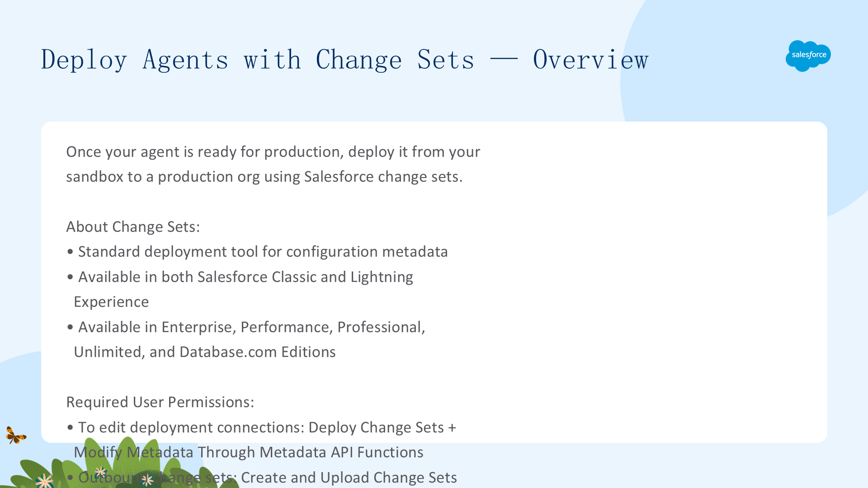The width and height of the screenshot is (868, 488).
Task: Select the 'Salesforce Classic and Lightning' bullet line
Action: 240,277
